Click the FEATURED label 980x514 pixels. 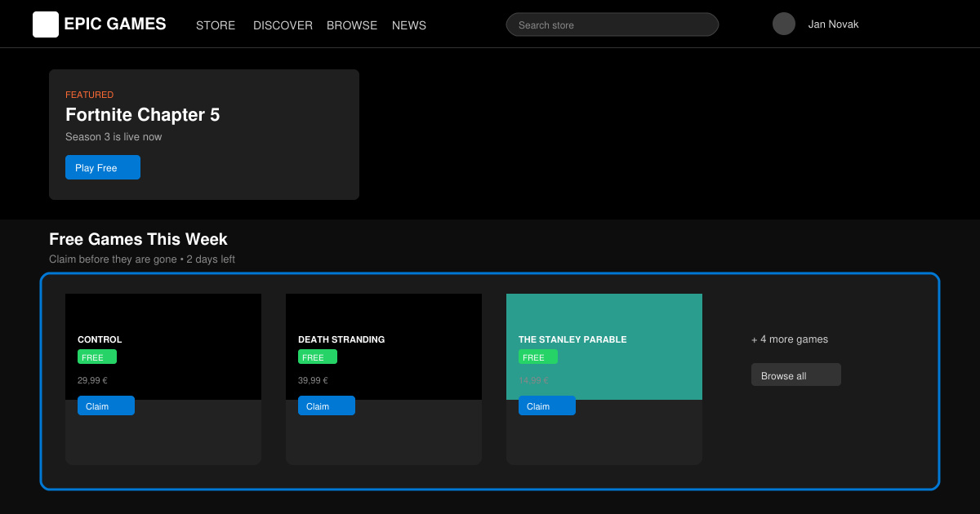click(x=90, y=95)
